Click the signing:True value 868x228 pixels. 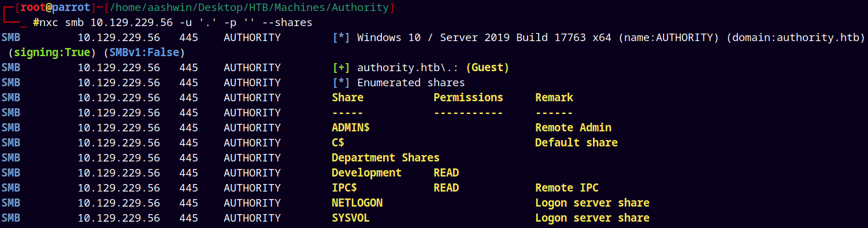pos(51,53)
